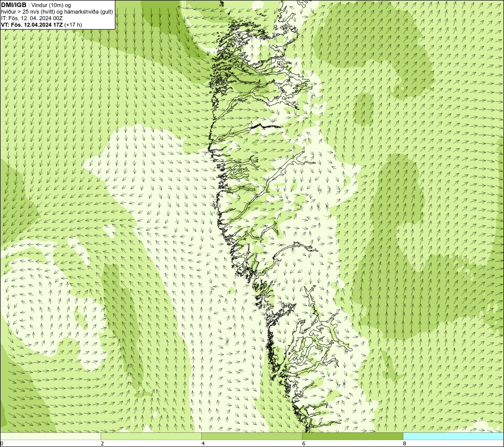Screen dimensions: 504x447
Task: Click the scale label '8'
Action: click(404, 444)
